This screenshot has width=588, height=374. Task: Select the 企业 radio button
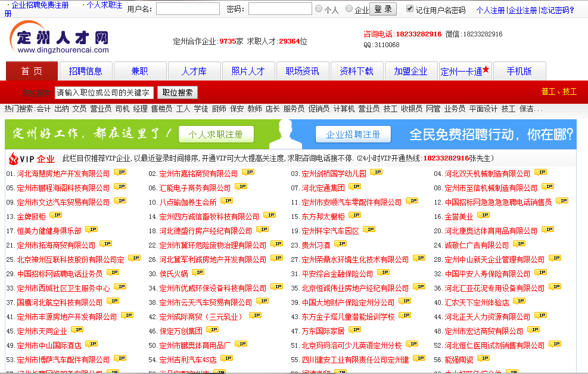349,8
